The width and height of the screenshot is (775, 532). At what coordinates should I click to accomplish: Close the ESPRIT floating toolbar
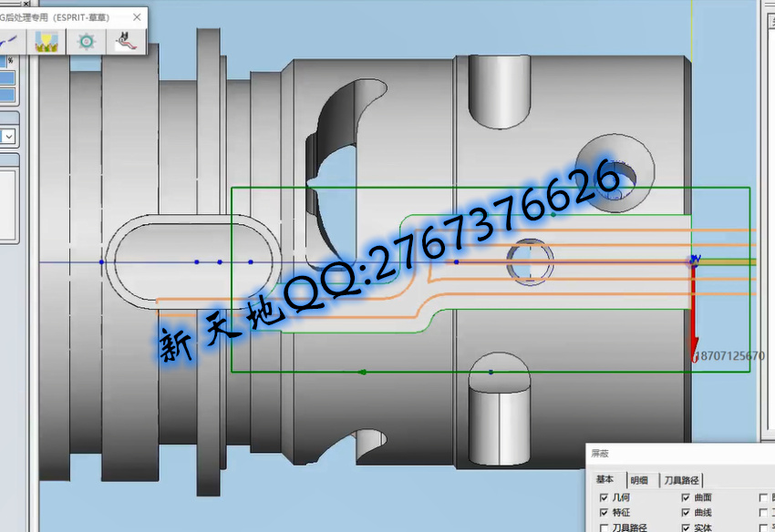pyautogui.click(x=138, y=16)
